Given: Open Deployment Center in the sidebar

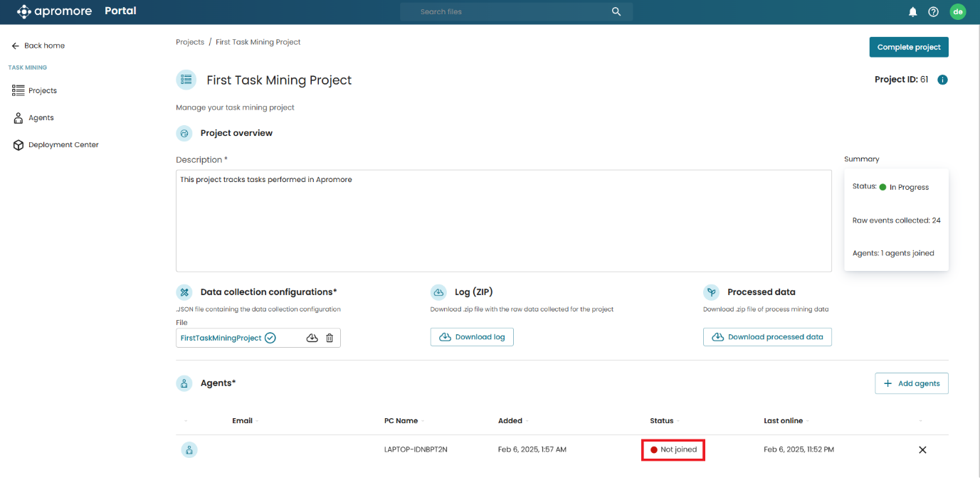Looking at the screenshot, I should pos(63,144).
